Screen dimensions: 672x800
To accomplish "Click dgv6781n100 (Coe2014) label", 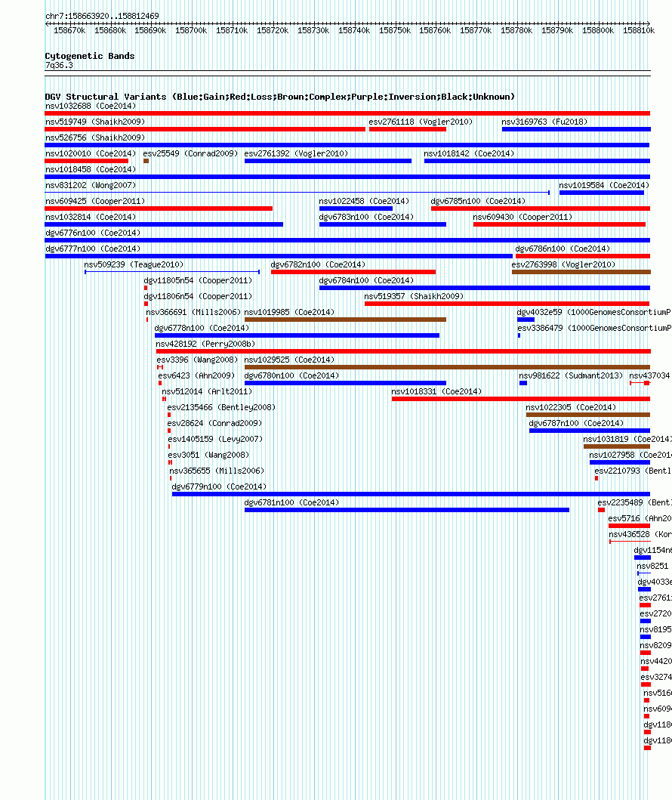I will click(291, 502).
